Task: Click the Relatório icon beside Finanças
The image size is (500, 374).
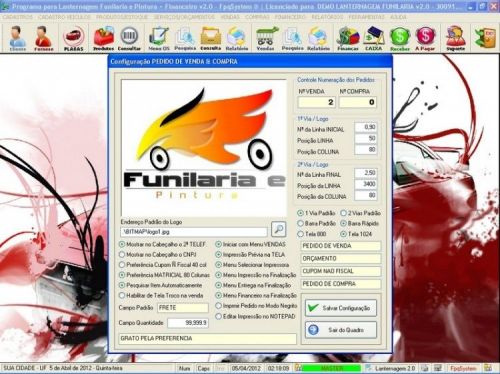Action: point(318,38)
